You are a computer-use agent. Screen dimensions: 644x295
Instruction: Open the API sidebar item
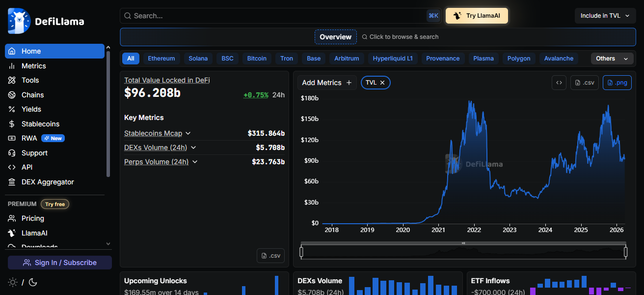coord(27,167)
